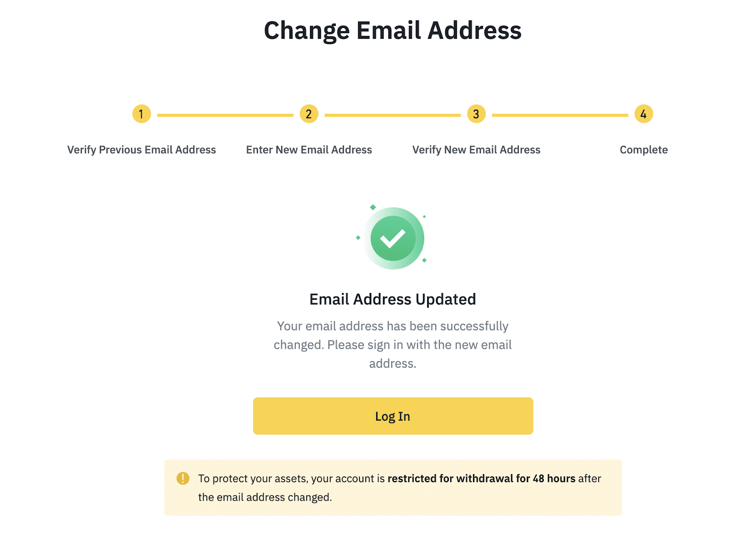Click the successfully changed confirmation message text
The image size is (756, 536).
393,345
